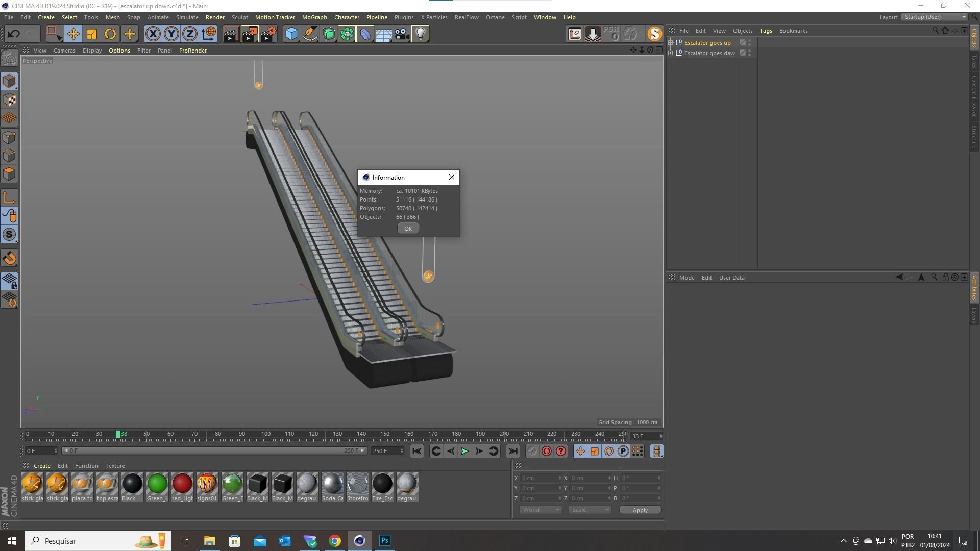Close the Information dialog
The height and width of the screenshot is (551, 980).
click(x=452, y=178)
